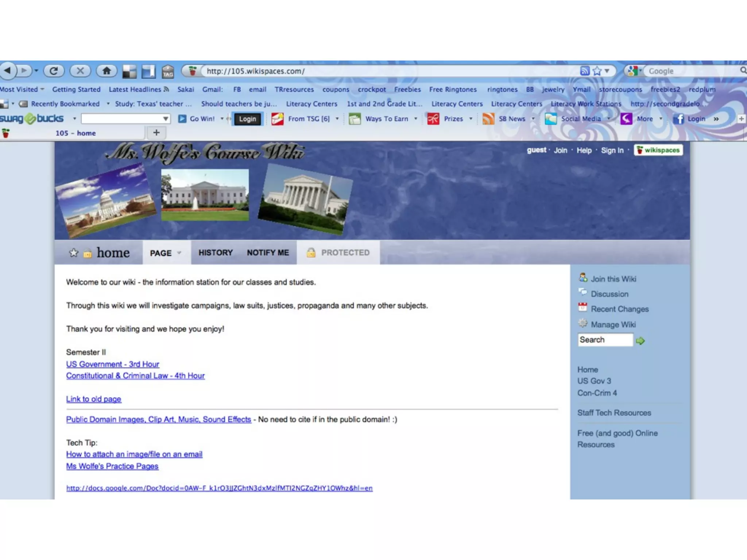This screenshot has width=747, height=560.
Task: Click the back navigation arrow
Action: point(8,70)
